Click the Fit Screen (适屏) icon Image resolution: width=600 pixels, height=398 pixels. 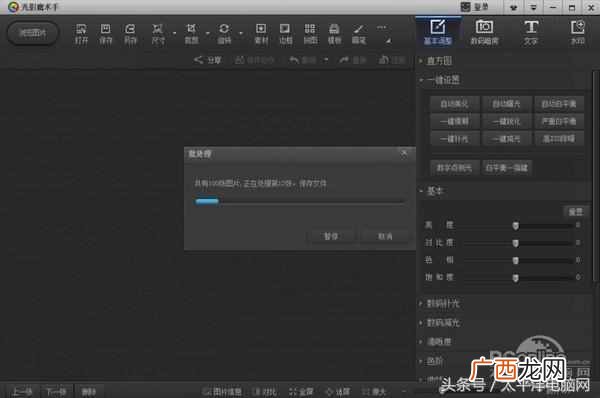[x=329, y=391]
